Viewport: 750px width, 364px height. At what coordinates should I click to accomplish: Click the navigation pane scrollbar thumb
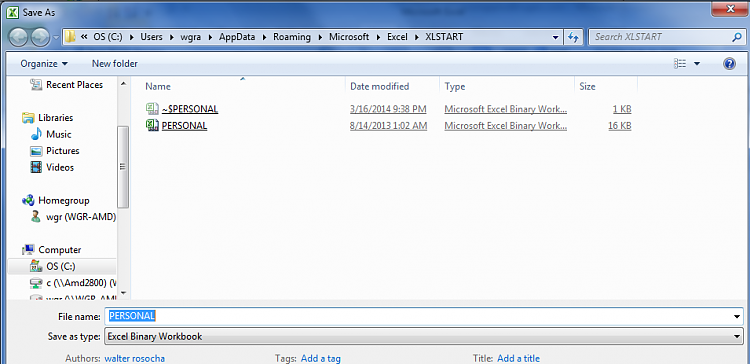point(123,167)
